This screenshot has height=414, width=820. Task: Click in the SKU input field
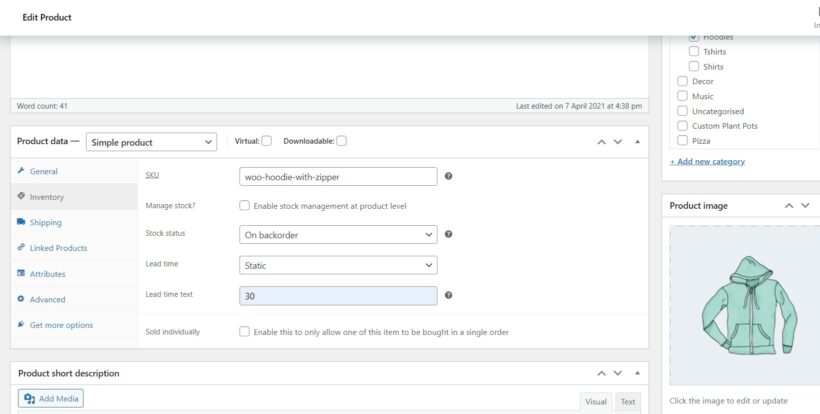pos(338,177)
